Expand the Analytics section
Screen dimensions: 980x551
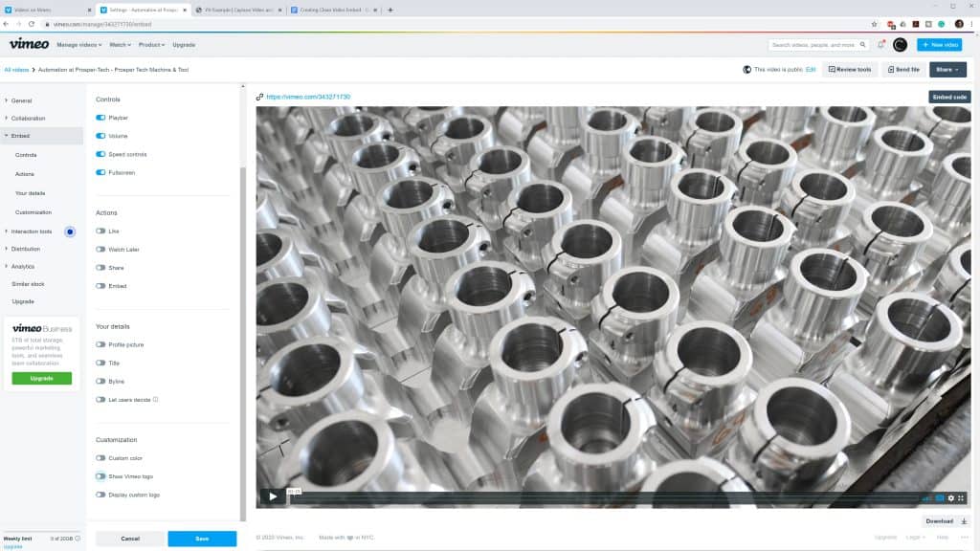[20, 266]
